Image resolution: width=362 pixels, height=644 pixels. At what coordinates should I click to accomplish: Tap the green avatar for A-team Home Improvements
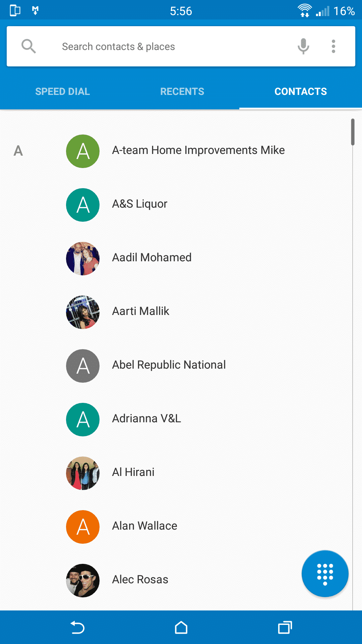(x=83, y=151)
